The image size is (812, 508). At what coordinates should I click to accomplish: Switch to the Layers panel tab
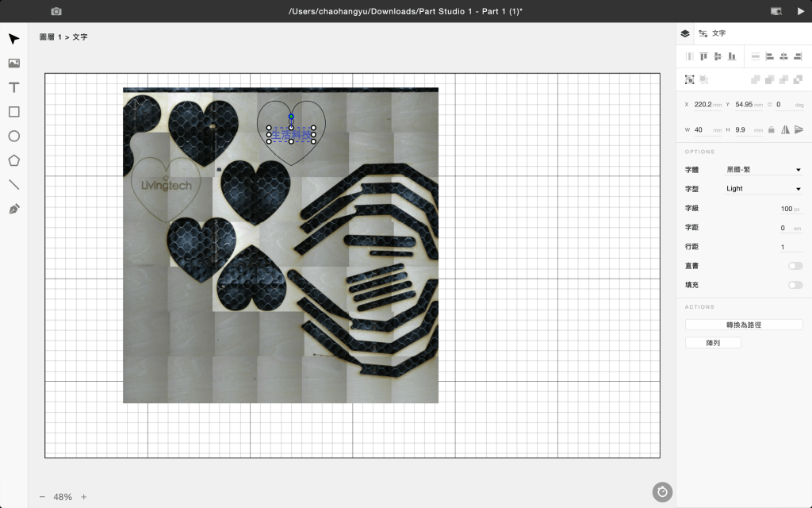coord(685,33)
